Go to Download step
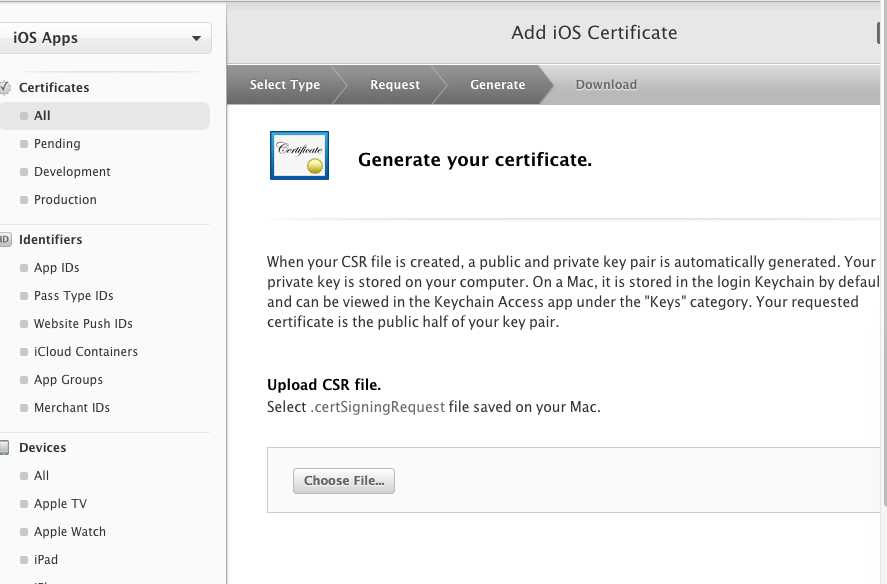The height and width of the screenshot is (584, 887). 606,85
